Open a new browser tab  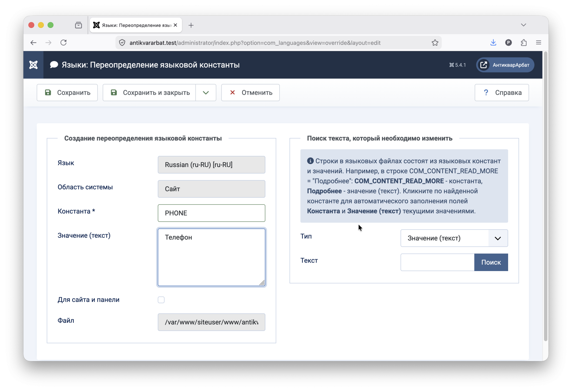point(191,25)
